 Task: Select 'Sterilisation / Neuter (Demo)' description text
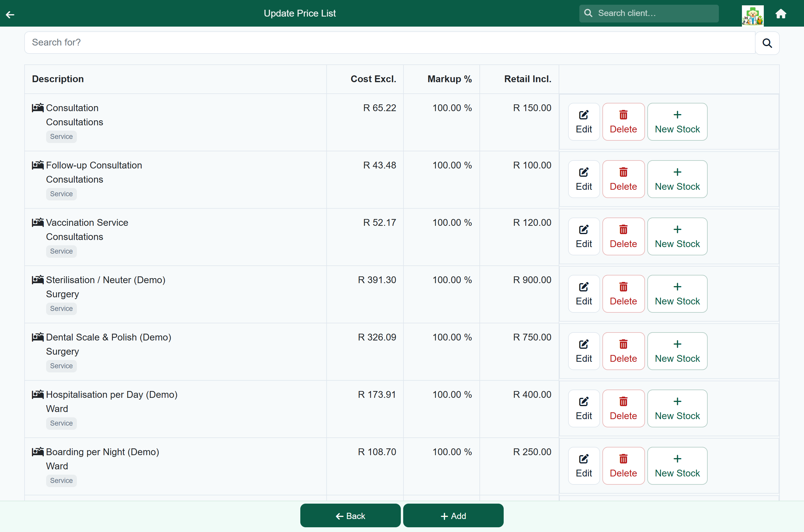tap(106, 280)
